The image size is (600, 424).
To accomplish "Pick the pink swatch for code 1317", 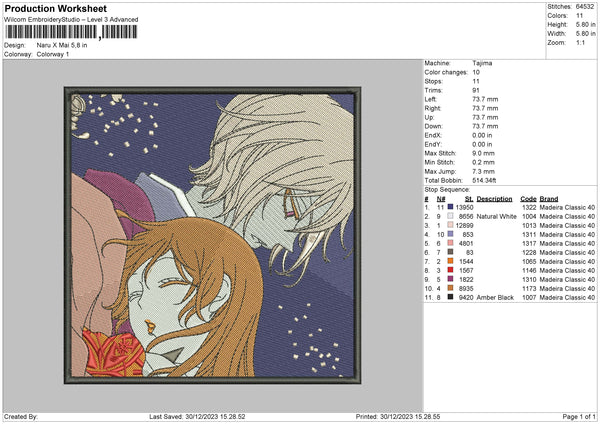I will pos(450,243).
